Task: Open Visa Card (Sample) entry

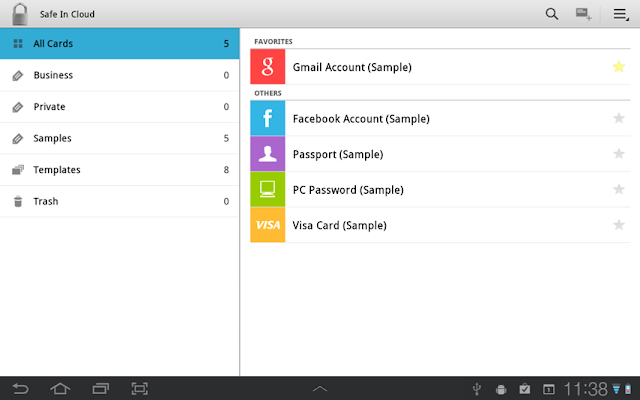Action: coord(440,225)
